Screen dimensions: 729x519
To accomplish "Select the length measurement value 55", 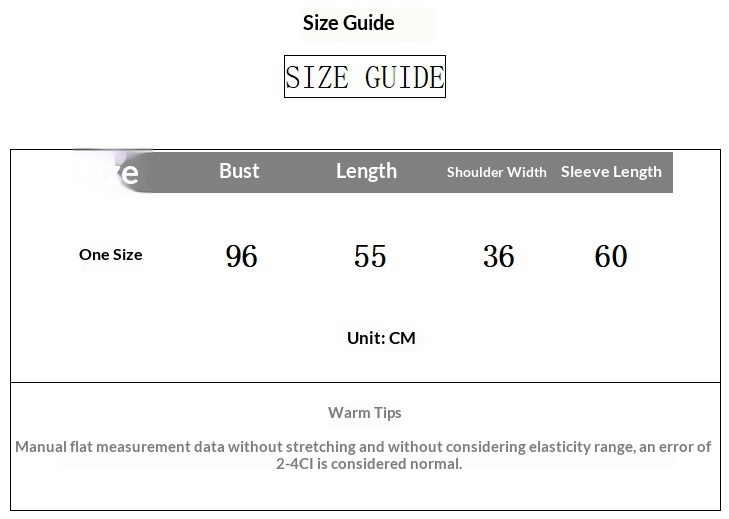I will pyautogui.click(x=370, y=257).
